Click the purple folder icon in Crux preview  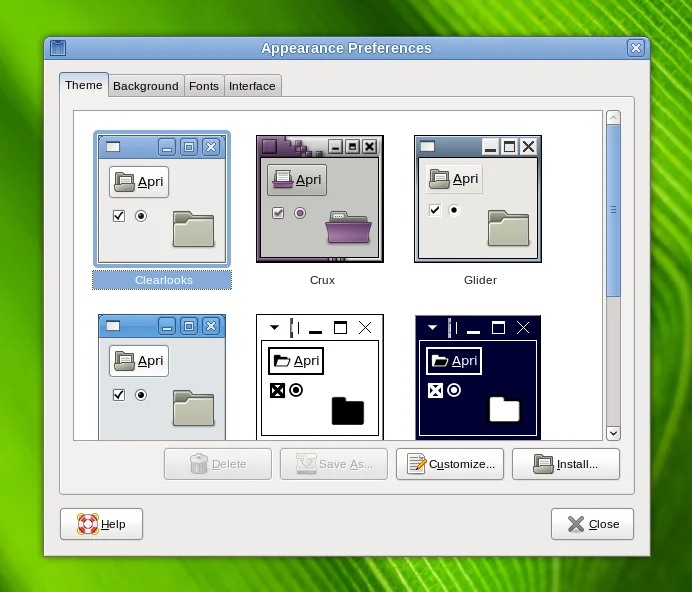(x=349, y=227)
